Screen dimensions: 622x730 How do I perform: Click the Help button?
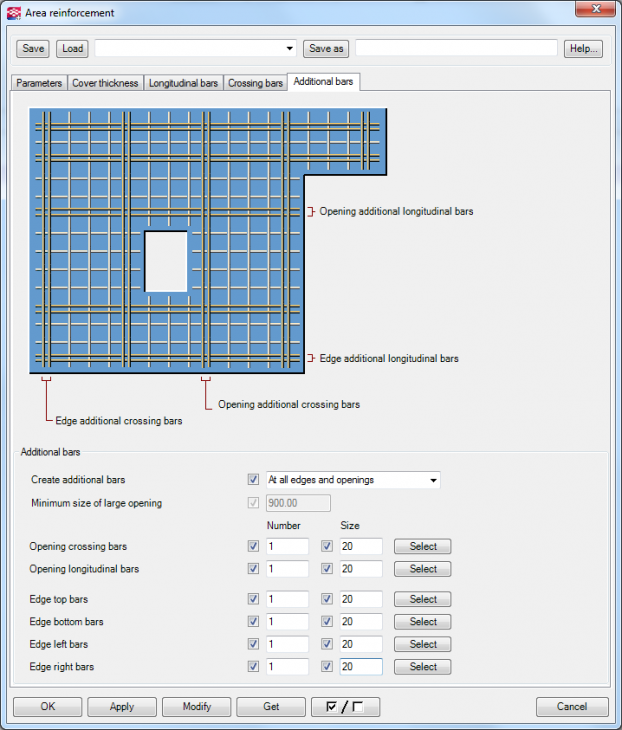pos(582,48)
